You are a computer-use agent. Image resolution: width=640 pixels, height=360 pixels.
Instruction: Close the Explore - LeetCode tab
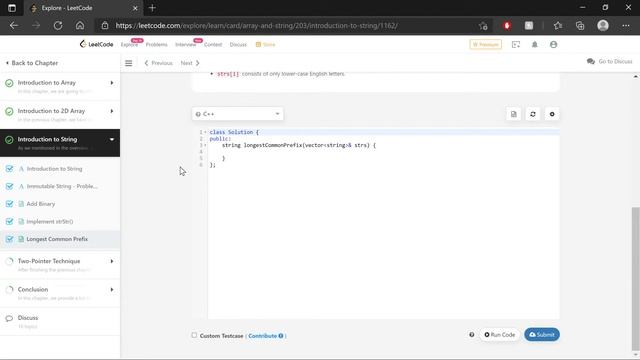135,8
